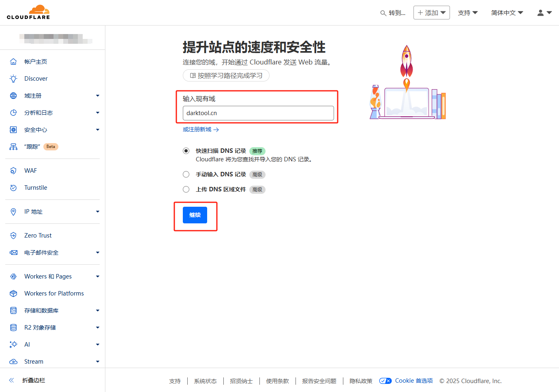559x392 pixels.
Task: Open 帐户主页 in the sidebar
Action: click(36, 62)
